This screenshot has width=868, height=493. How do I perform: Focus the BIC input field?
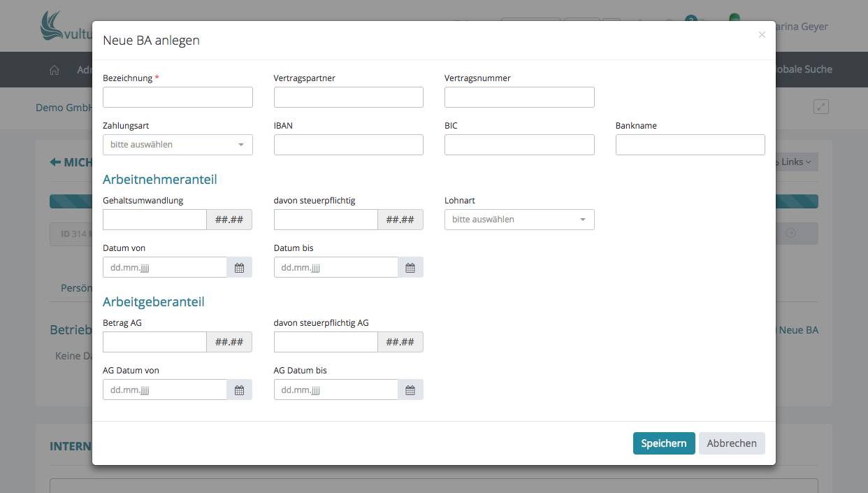tap(519, 145)
